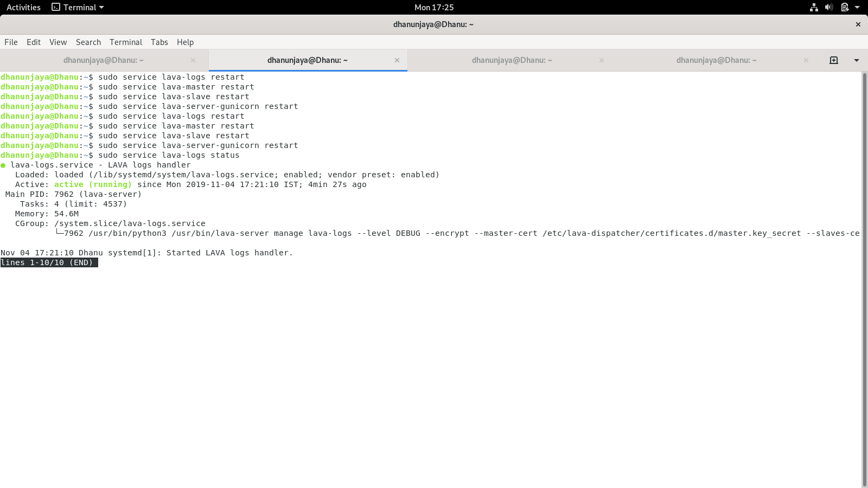Click the 'Main PID: 7962' line

[73, 194]
